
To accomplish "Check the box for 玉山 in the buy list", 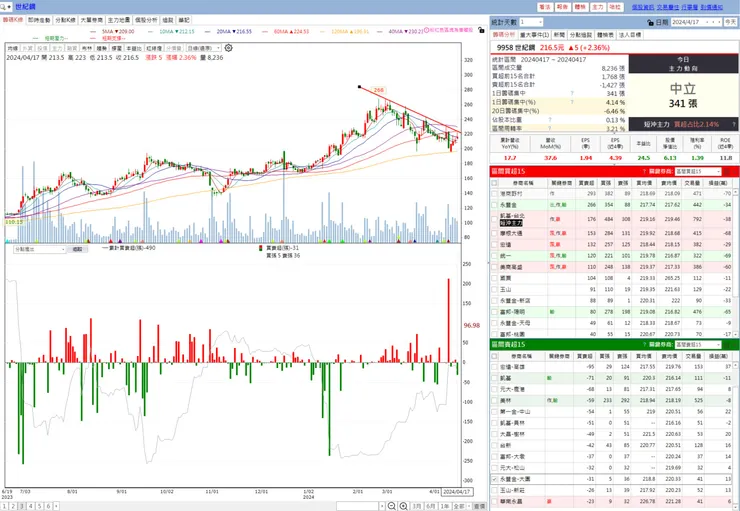I will 494,289.
